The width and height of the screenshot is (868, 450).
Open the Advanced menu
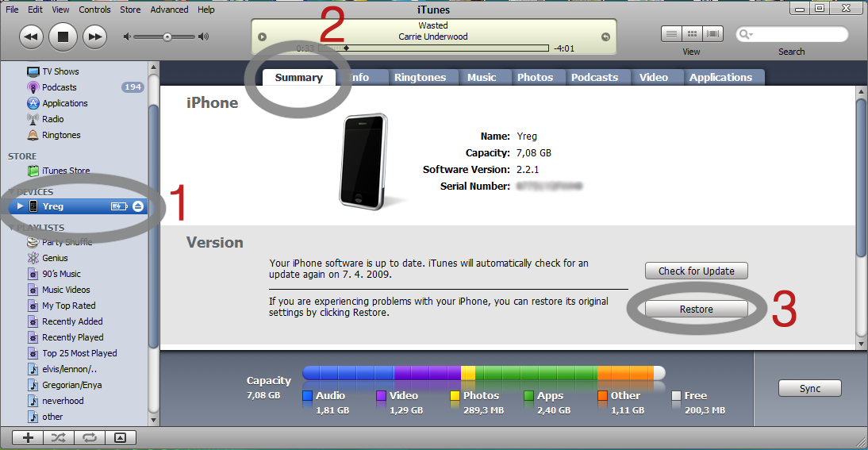click(169, 10)
